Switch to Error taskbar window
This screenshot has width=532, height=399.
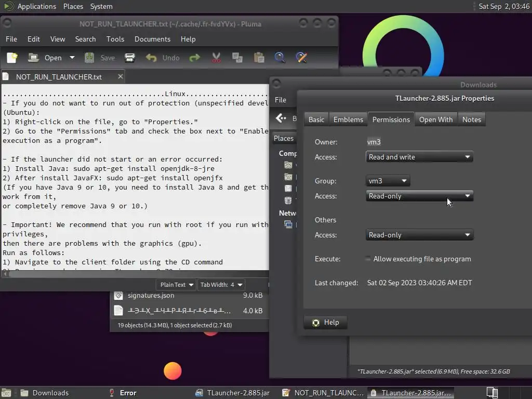click(x=123, y=393)
